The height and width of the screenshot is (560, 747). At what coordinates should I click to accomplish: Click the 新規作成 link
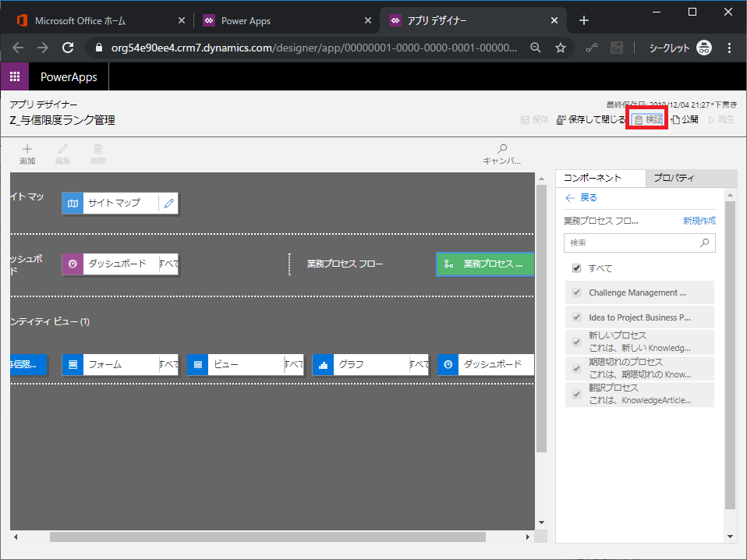[x=699, y=221]
